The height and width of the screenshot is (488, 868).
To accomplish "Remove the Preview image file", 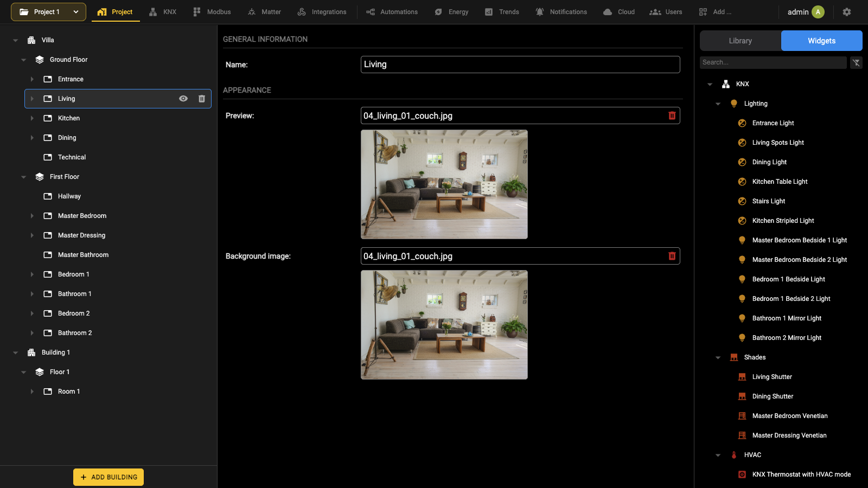I will point(672,115).
